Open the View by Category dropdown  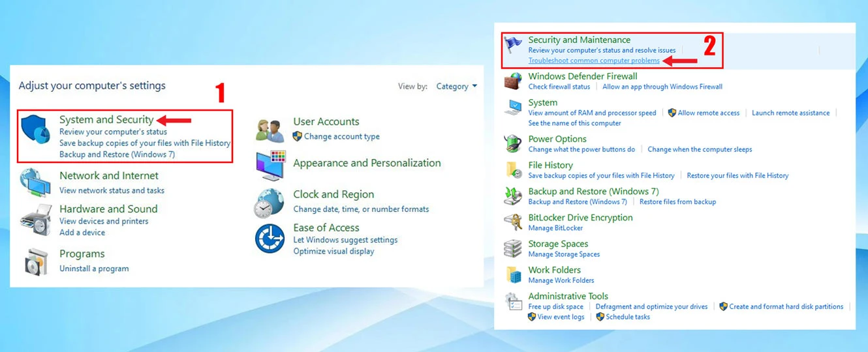[456, 86]
